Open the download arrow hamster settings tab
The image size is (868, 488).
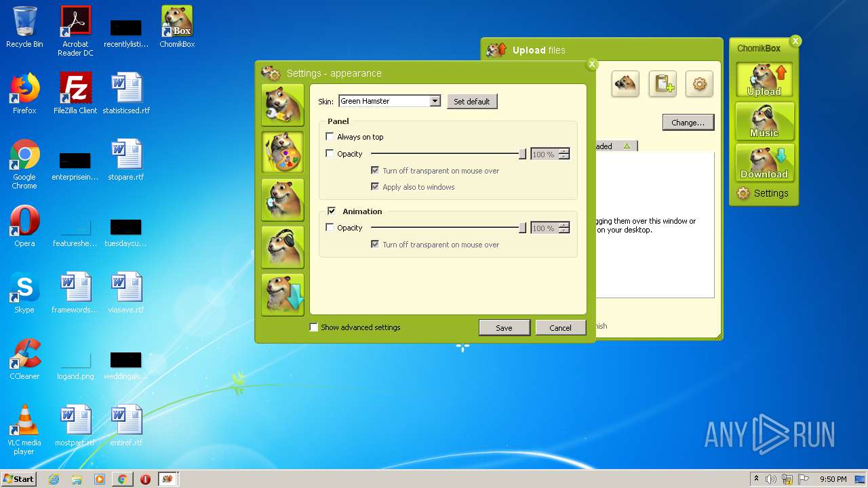coord(283,295)
